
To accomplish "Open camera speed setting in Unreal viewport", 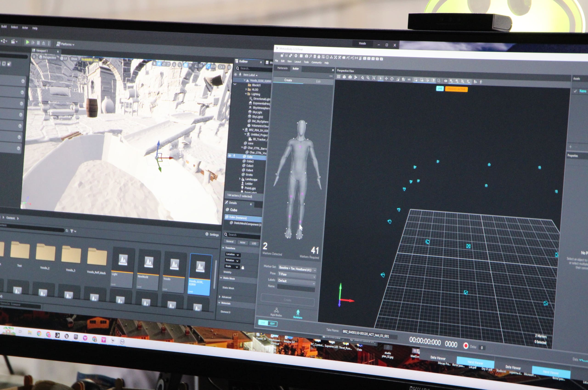I will click(x=221, y=67).
